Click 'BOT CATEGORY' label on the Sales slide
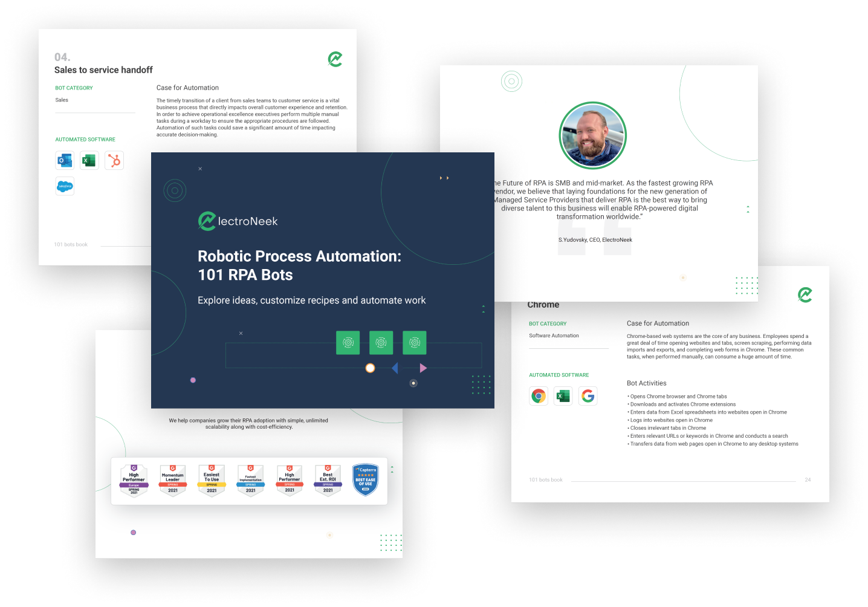This screenshot has width=868, height=607. [74, 88]
